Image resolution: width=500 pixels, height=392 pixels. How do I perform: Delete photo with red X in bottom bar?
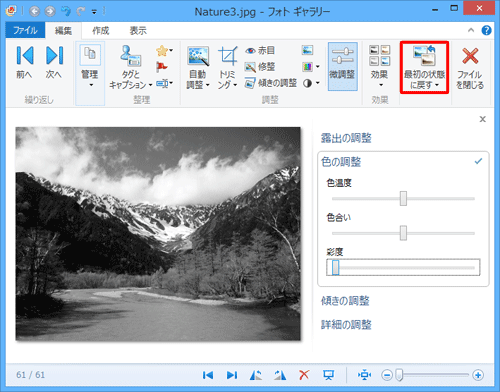[x=304, y=375]
